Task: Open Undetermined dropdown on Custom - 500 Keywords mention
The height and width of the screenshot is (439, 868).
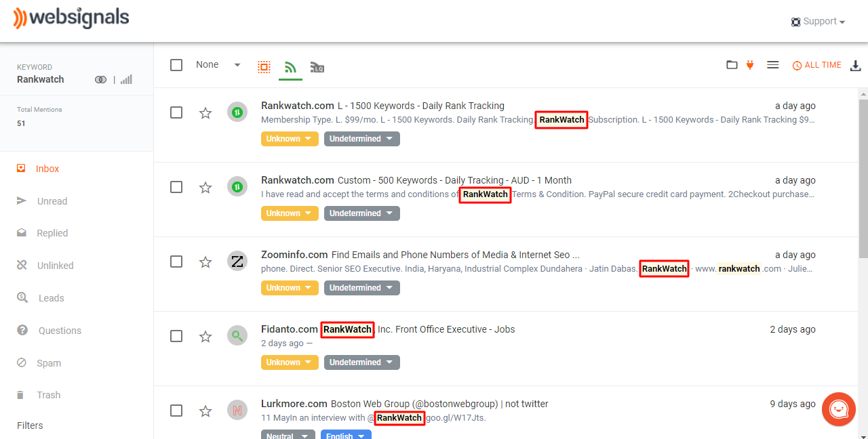Action: pos(362,213)
